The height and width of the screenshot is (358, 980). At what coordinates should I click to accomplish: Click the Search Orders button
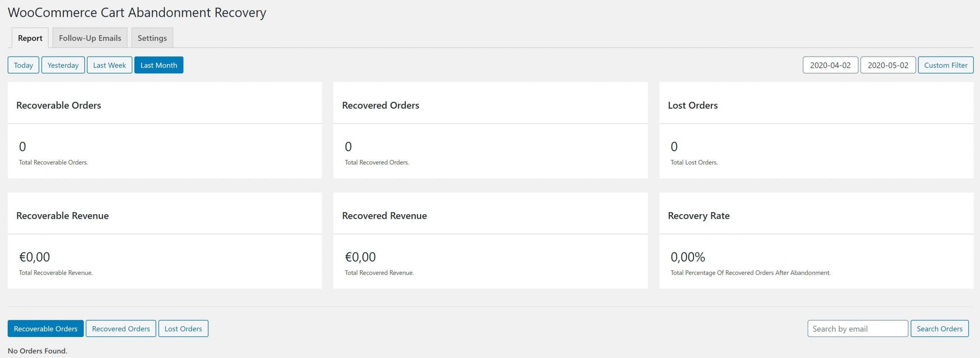coord(940,329)
